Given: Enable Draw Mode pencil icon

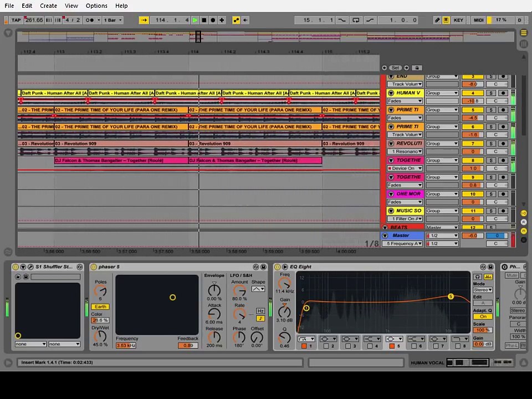Looking at the screenshot, I should 437,20.
